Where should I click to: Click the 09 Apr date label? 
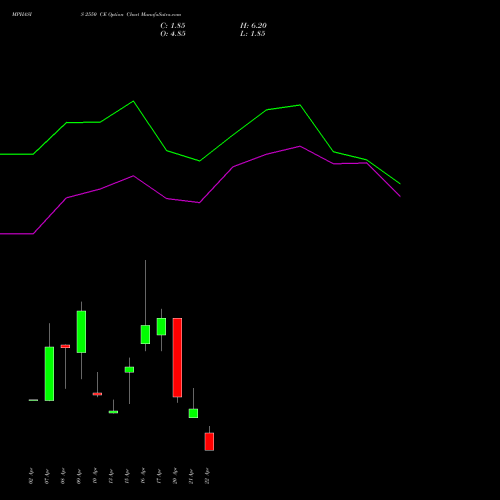[x=79, y=476]
